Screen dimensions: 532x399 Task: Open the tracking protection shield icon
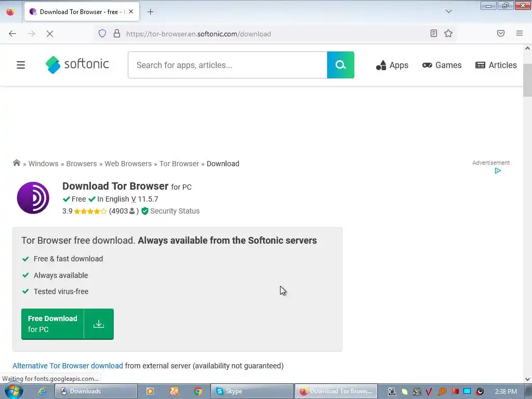102,33
